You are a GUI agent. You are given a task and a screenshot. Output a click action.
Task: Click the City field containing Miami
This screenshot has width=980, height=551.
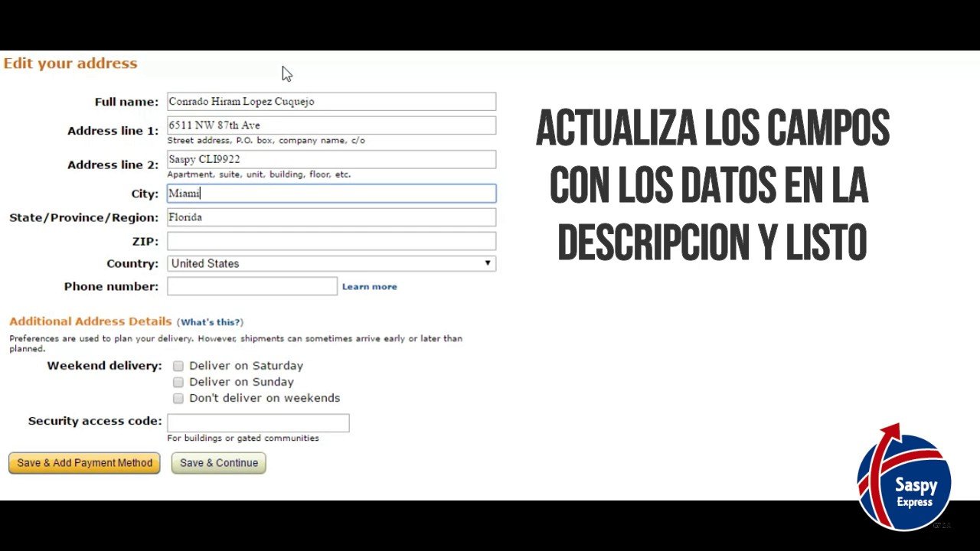(332, 194)
